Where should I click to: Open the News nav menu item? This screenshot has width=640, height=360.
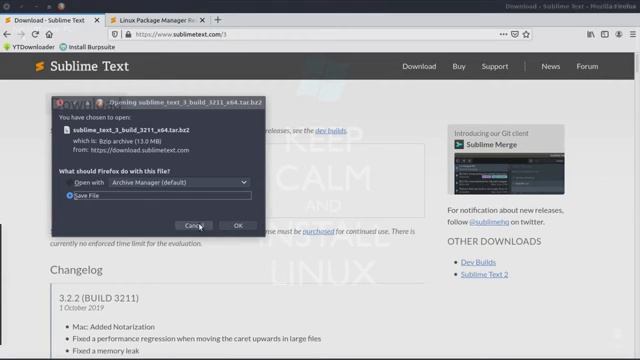[x=551, y=66]
